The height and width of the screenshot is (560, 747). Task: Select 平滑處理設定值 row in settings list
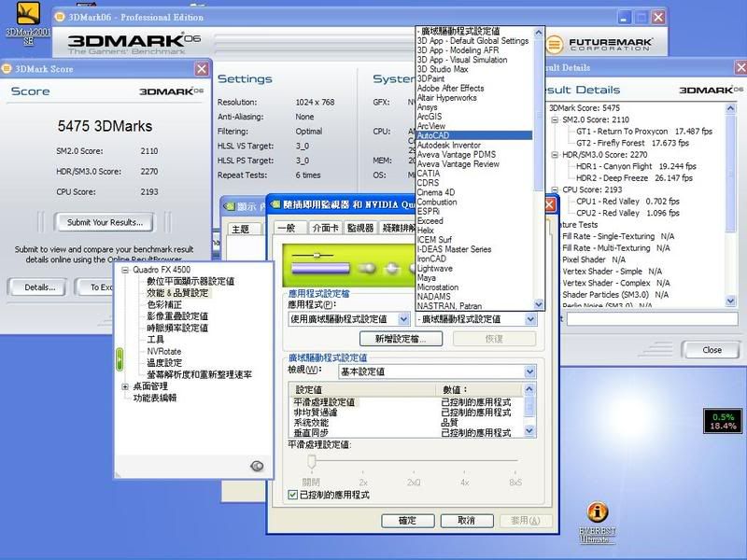405,402
